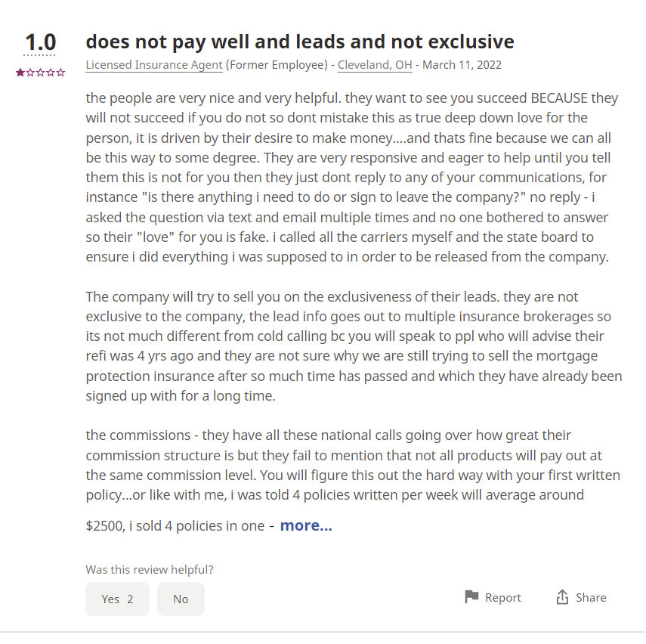Mark the review helpful with Yes
The image size is (646, 644).
pyautogui.click(x=117, y=599)
